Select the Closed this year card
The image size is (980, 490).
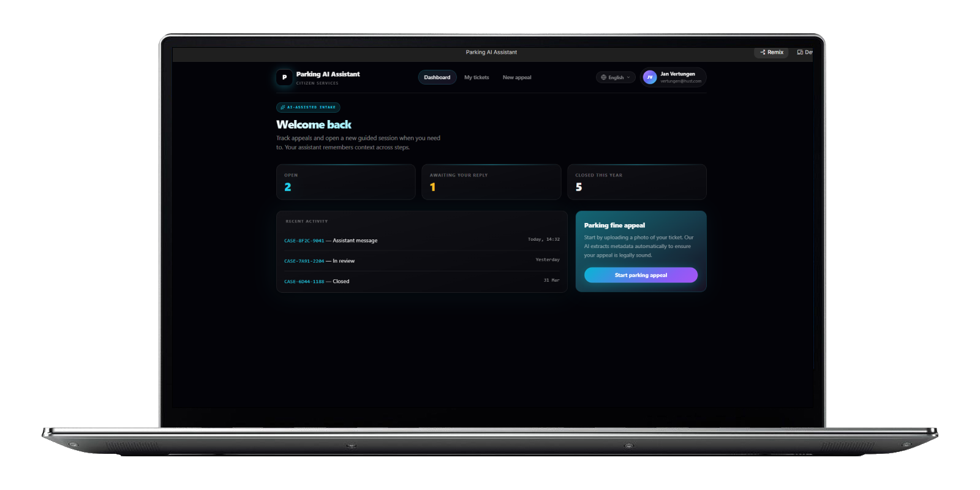pos(636,182)
